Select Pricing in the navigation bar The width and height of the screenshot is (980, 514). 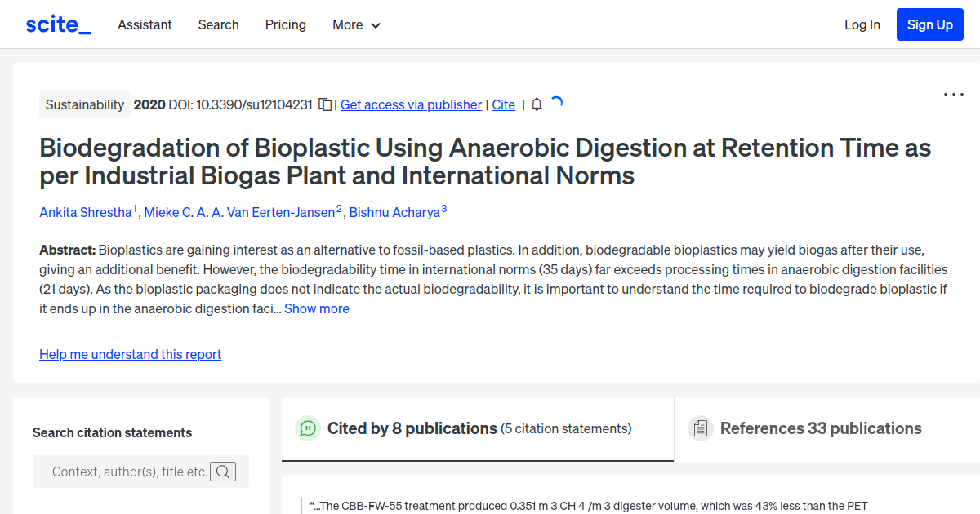tap(285, 24)
